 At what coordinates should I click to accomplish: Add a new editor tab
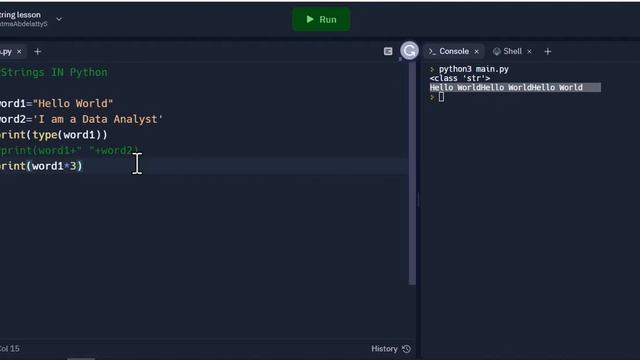click(x=38, y=52)
